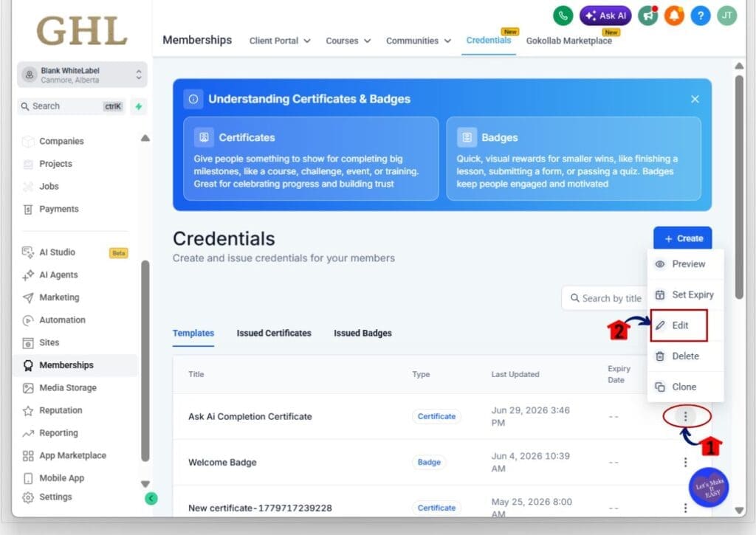
Task: Expand the Courses dropdown
Action: (x=348, y=41)
